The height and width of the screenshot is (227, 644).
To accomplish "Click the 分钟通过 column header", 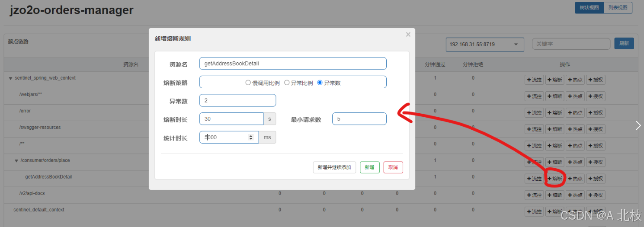I will [x=435, y=64].
